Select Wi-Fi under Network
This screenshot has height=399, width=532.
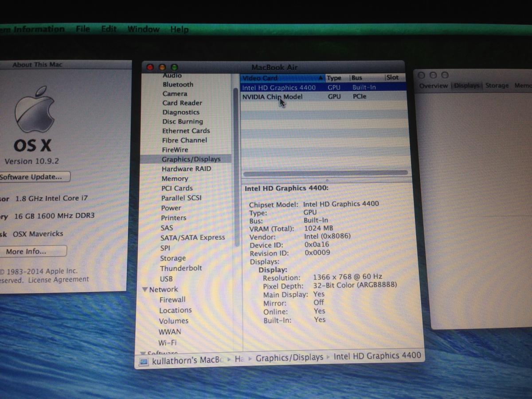tap(168, 343)
